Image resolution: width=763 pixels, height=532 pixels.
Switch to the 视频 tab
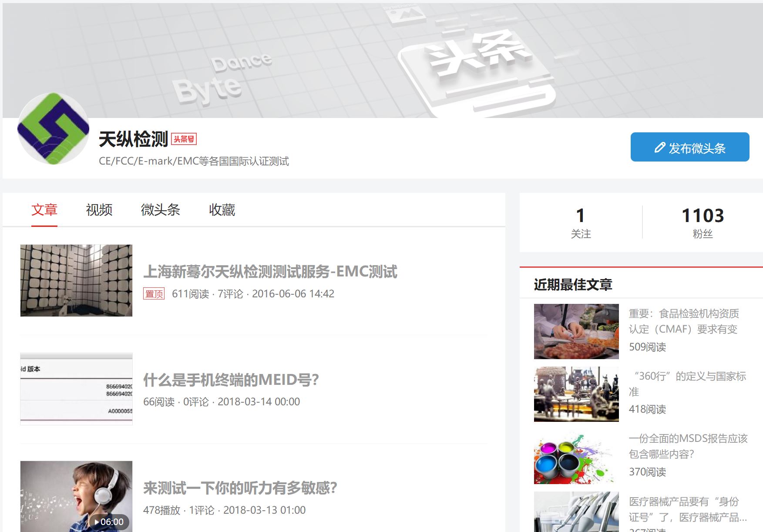click(x=99, y=210)
